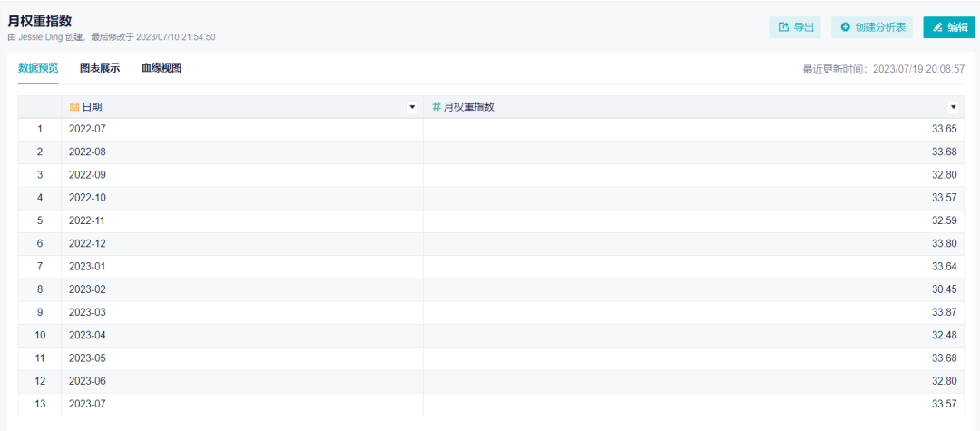Select the value 33.64
The width and height of the screenshot is (980, 431).
(x=944, y=267)
